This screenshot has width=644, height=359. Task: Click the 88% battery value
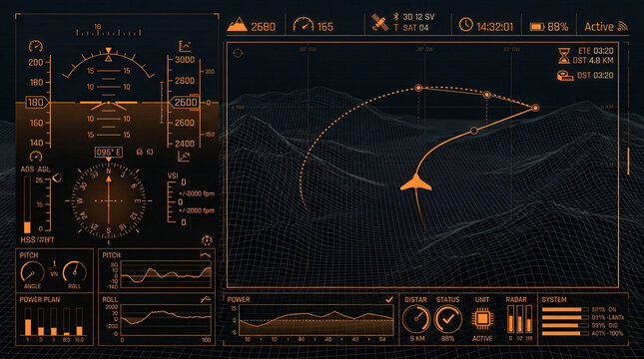558,27
